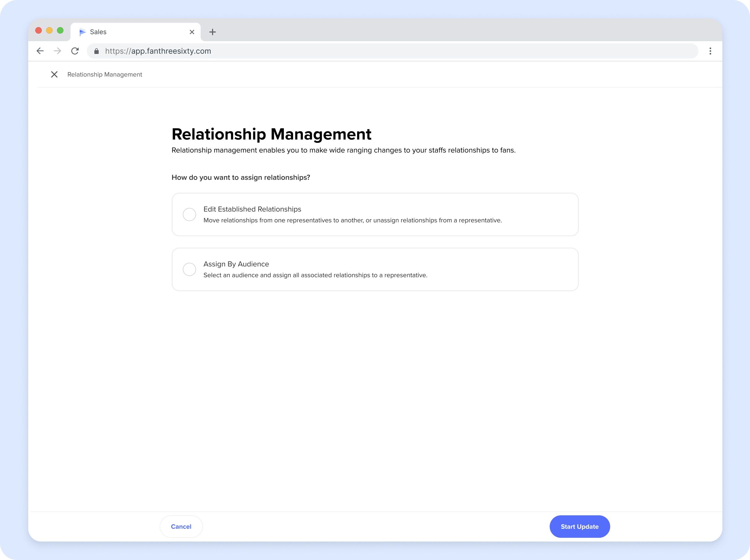Click the Start Update button

(580, 526)
